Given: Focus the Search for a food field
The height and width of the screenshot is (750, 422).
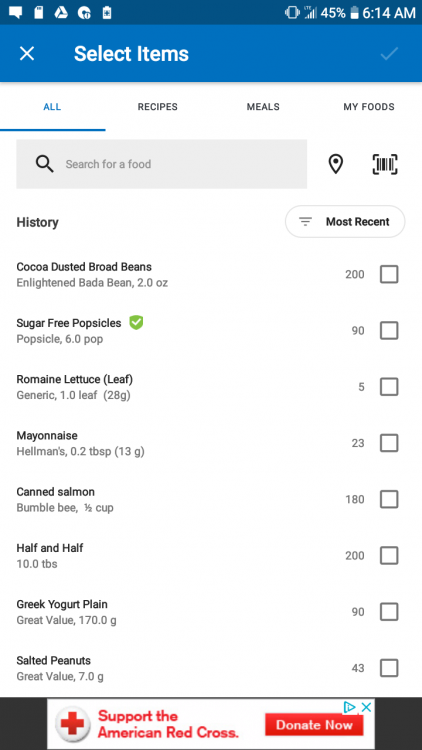Looking at the screenshot, I should 162,164.
